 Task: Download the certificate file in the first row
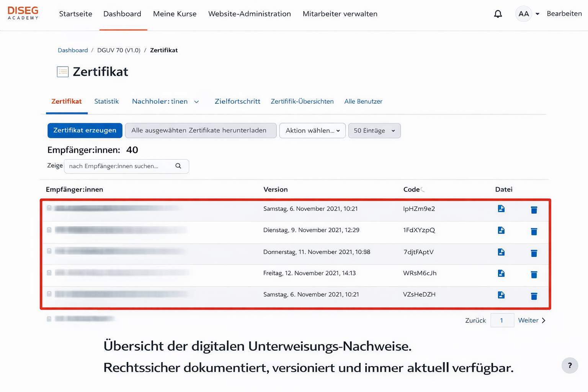(501, 209)
